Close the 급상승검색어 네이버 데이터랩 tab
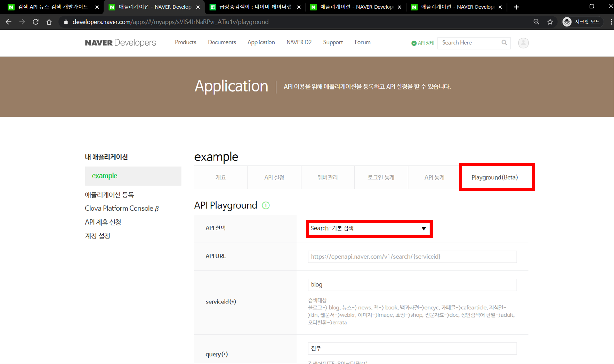 299,7
